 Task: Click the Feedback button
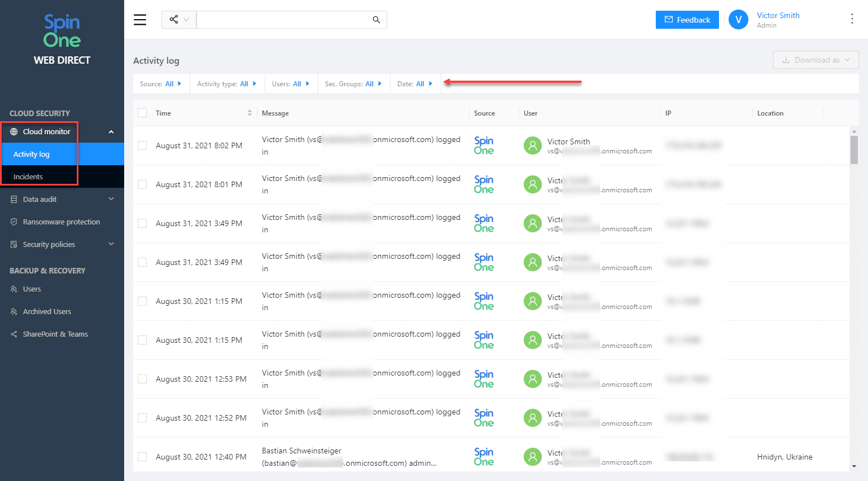click(687, 20)
